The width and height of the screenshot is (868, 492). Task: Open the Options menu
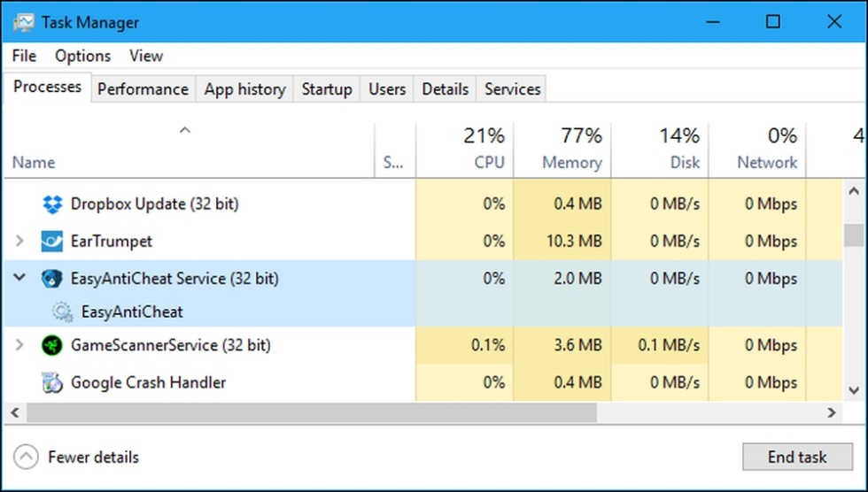[x=82, y=56]
